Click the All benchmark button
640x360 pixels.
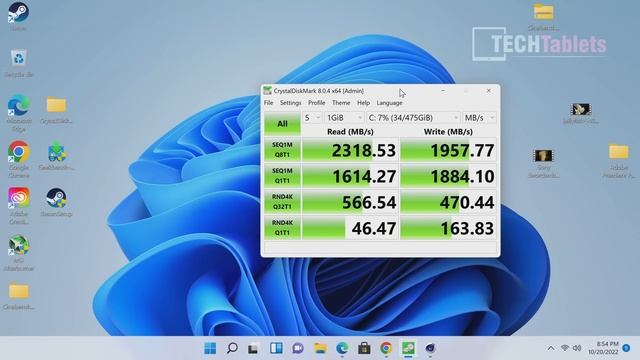coord(282,124)
